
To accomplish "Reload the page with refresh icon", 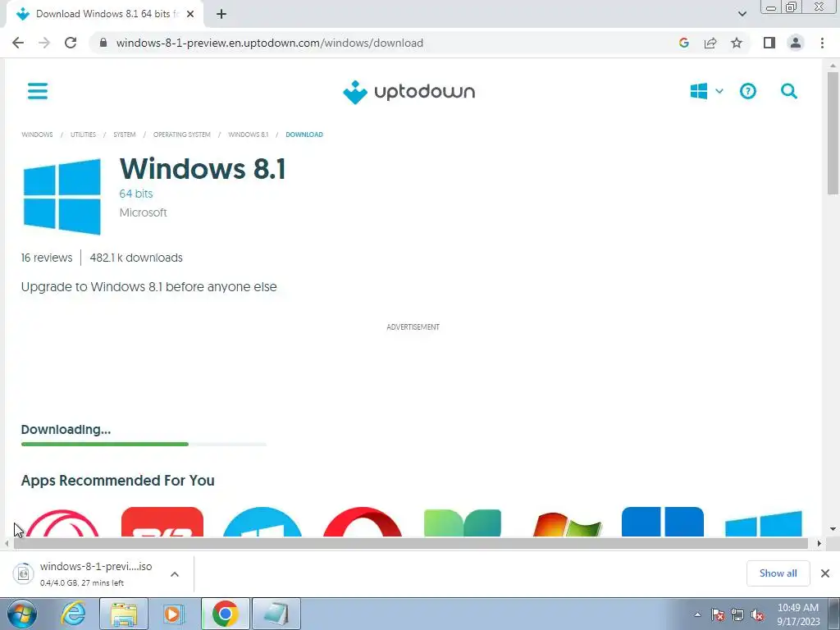I will (71, 43).
